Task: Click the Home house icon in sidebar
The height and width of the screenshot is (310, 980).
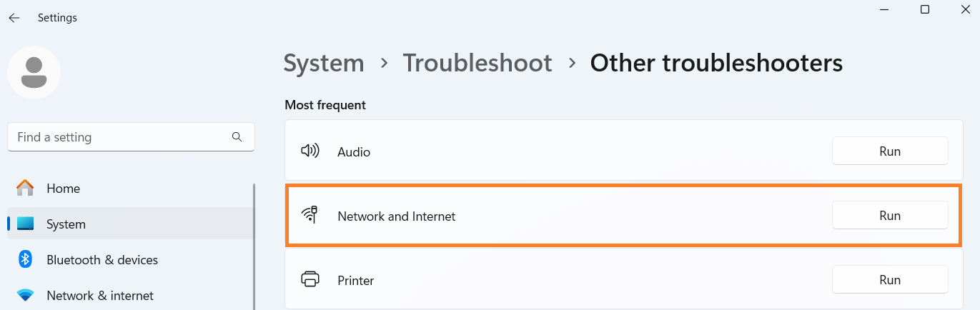Action: click(25, 189)
